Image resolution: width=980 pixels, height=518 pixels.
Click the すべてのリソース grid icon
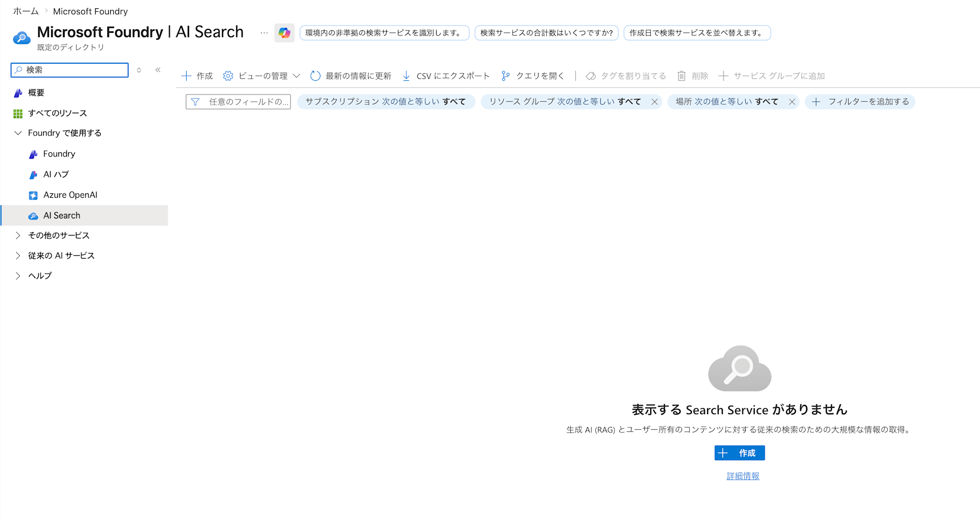pos(18,114)
